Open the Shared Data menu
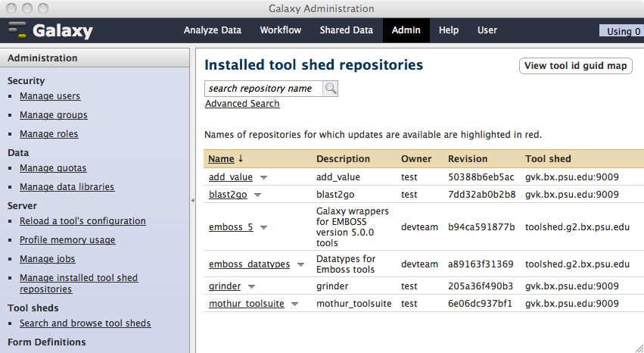This screenshot has width=644, height=353. click(347, 30)
